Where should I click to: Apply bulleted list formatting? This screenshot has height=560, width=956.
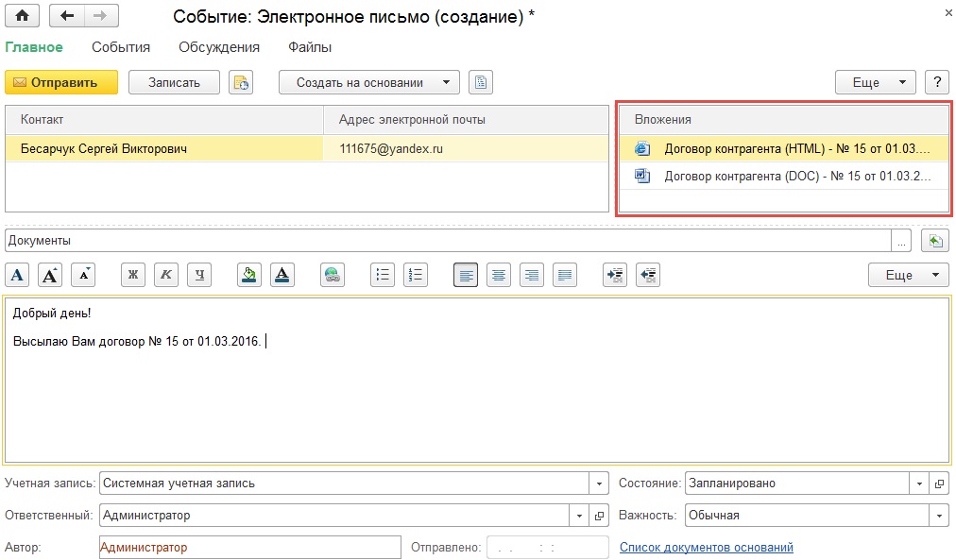coord(383,275)
